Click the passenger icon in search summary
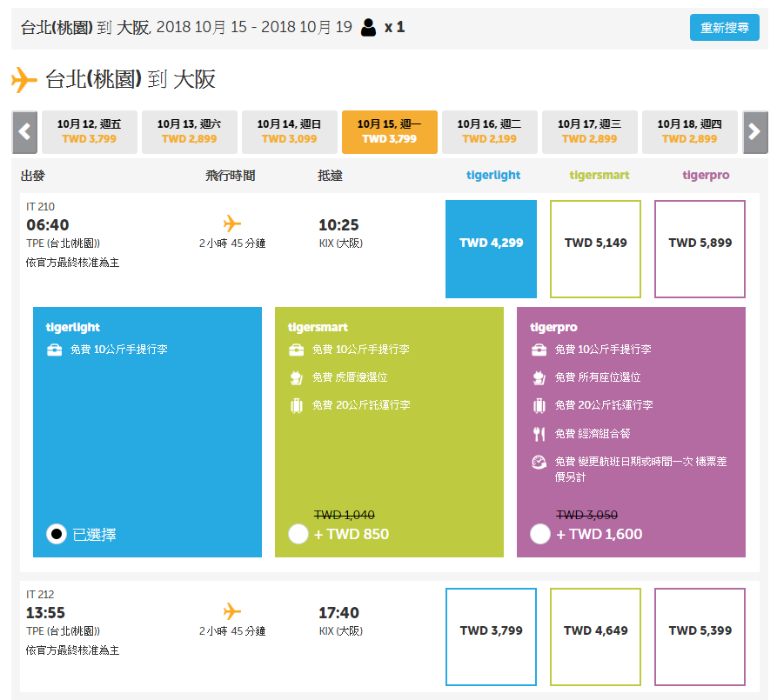The width and height of the screenshot is (777, 700). click(368, 27)
